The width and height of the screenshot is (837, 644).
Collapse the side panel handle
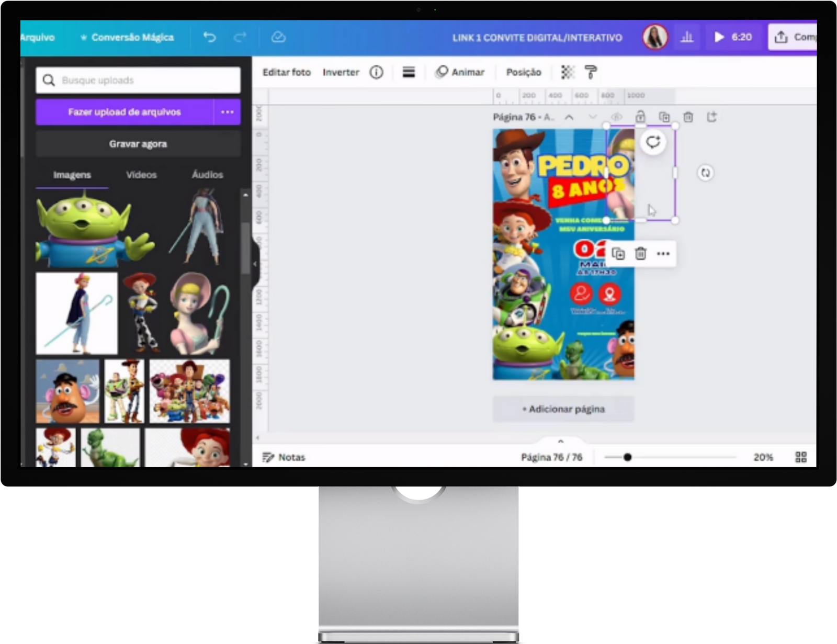point(255,264)
